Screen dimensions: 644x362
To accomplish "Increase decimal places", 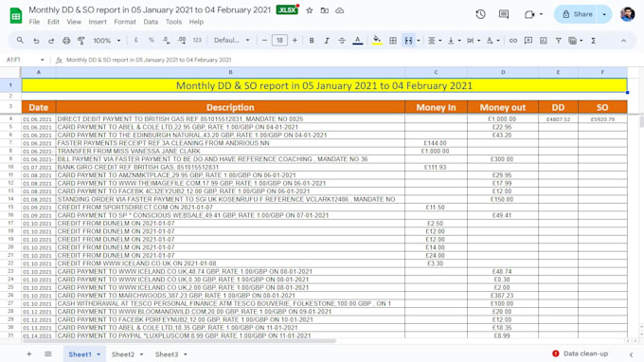I will pyautogui.click(x=182, y=40).
